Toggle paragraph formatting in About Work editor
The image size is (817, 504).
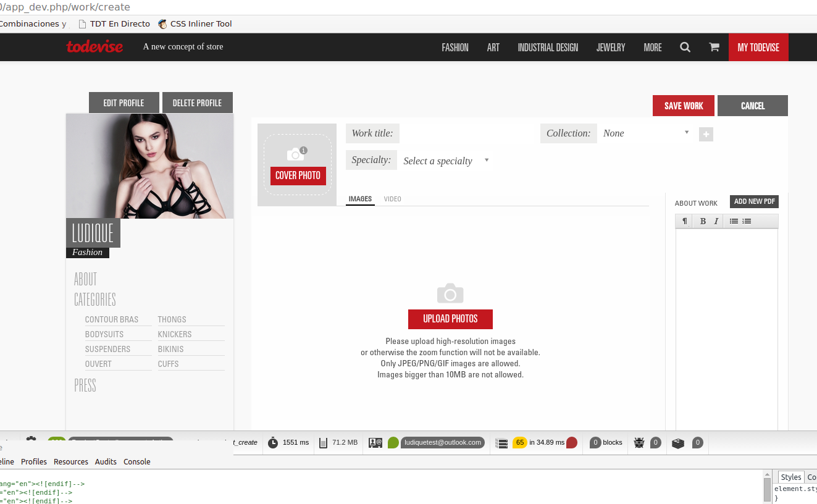pyautogui.click(x=684, y=221)
